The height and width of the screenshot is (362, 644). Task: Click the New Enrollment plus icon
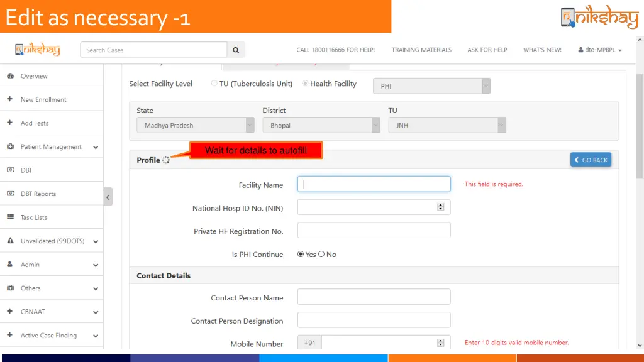[10, 99]
